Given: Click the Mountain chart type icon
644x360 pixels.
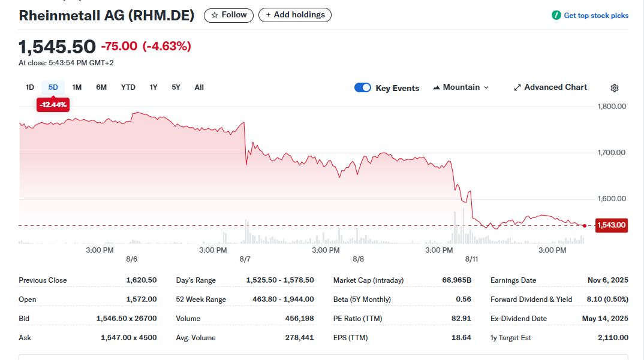Looking at the screenshot, I should 436,87.
